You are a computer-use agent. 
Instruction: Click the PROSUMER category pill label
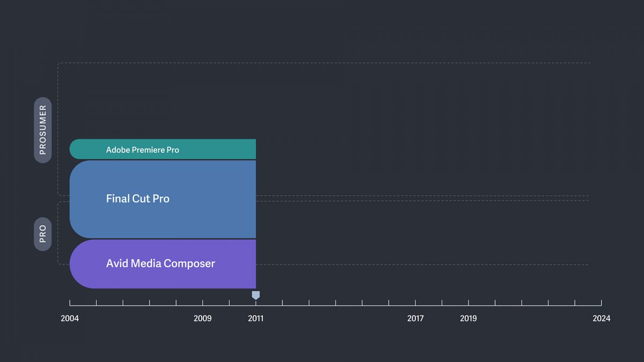point(43,130)
